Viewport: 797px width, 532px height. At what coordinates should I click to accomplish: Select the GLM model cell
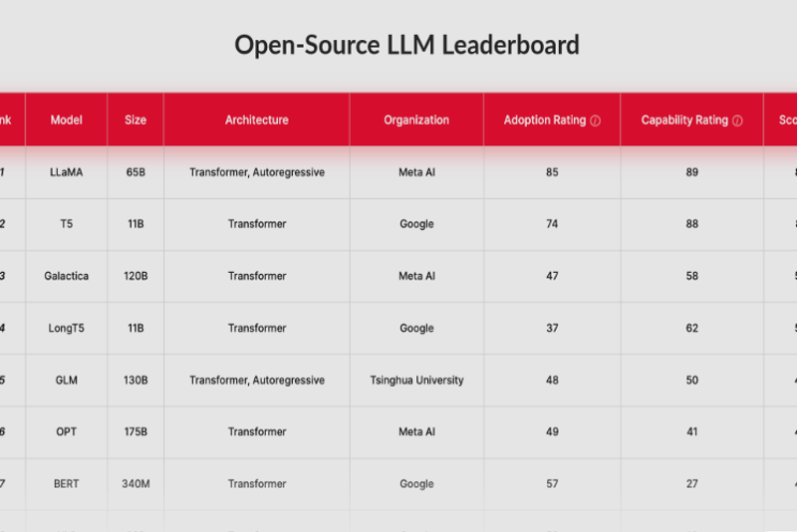point(66,381)
